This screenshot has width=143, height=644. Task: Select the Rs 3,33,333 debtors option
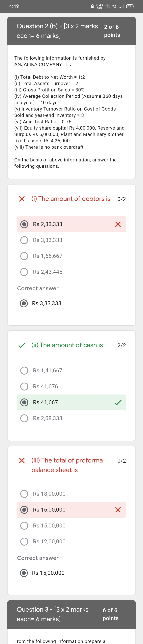[24, 240]
